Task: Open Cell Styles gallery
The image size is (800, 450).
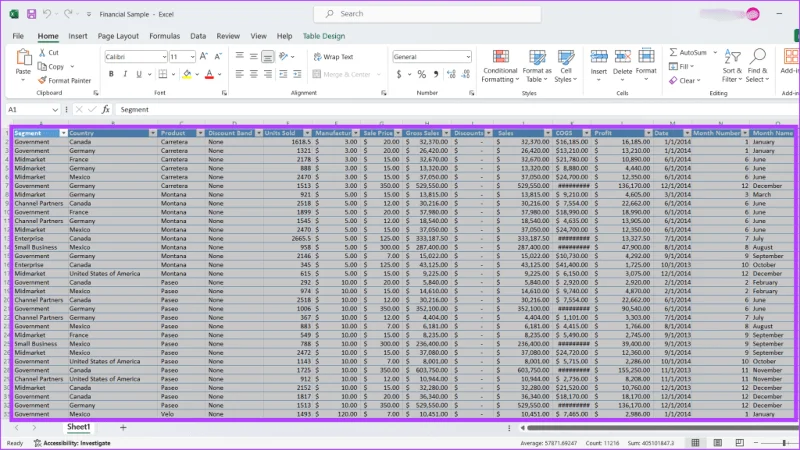Action: click(x=566, y=66)
